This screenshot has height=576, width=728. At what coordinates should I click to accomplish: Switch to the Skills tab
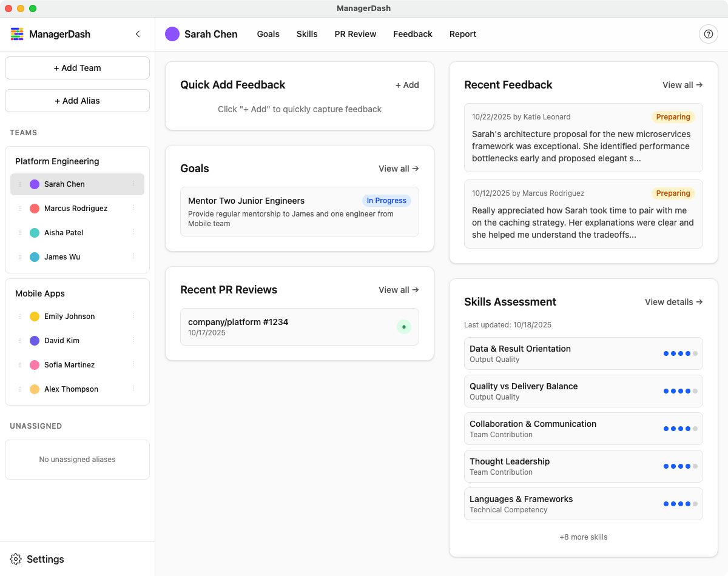tap(307, 34)
